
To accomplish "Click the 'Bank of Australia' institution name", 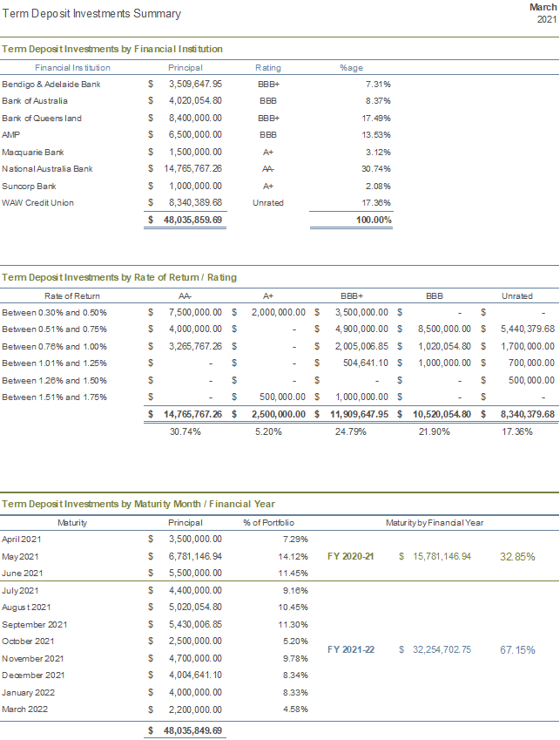I will 35,101.
